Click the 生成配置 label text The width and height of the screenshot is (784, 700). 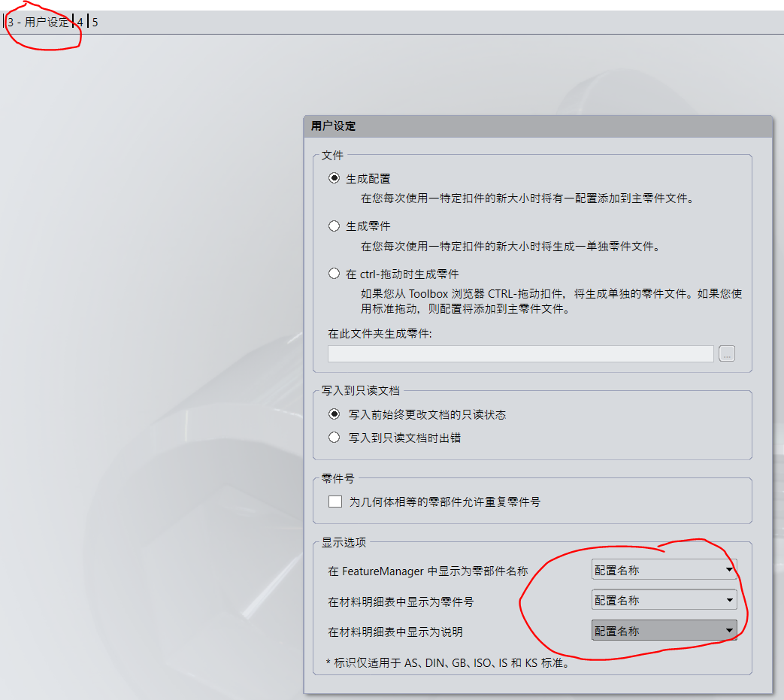coord(368,178)
